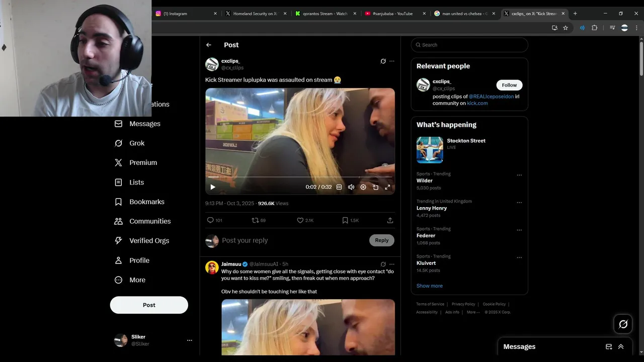Open the 9:13 PM Oct 3, 2025 timestamp
644x362 pixels.
229,204
